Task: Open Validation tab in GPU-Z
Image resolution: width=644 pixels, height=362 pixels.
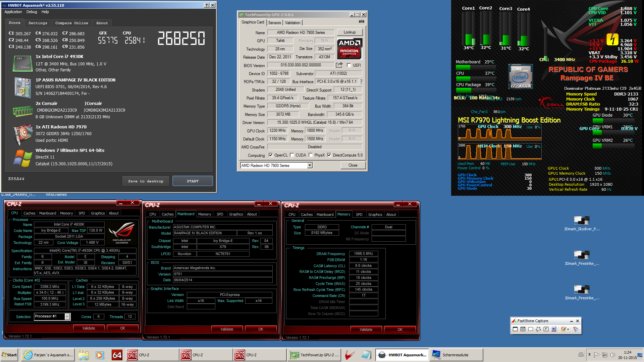Action: point(293,23)
